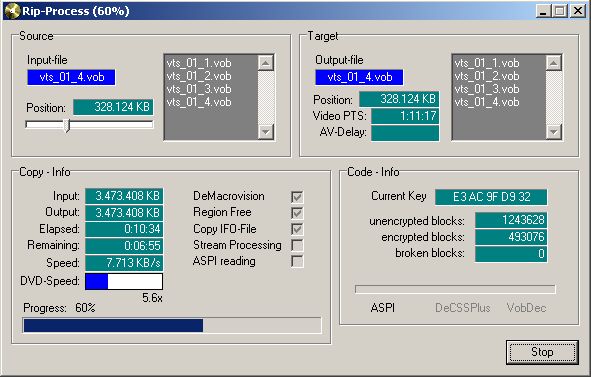Click the Current Key value E3 AC 9F D9 32
591x377 pixels.
tap(491, 197)
